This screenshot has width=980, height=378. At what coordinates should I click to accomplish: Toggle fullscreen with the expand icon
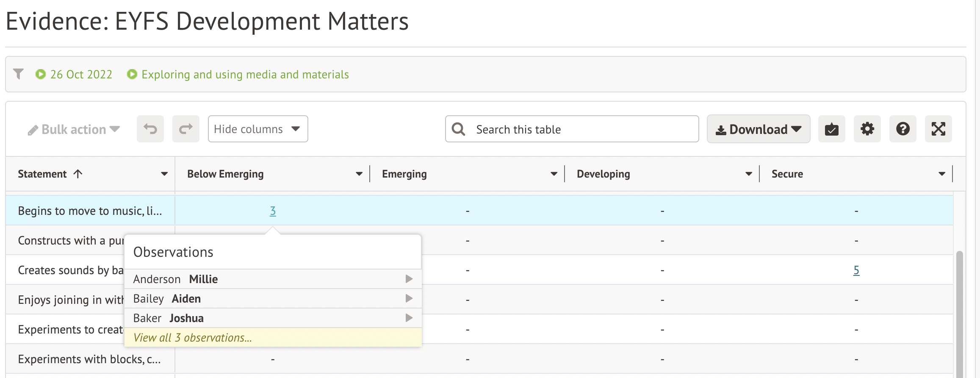938,129
